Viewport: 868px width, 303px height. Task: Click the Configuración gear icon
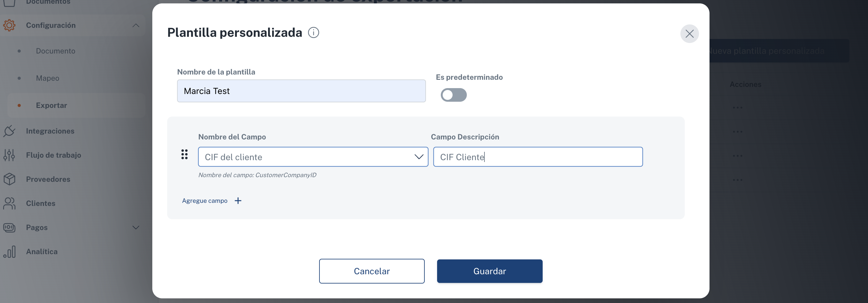pyautogui.click(x=9, y=25)
